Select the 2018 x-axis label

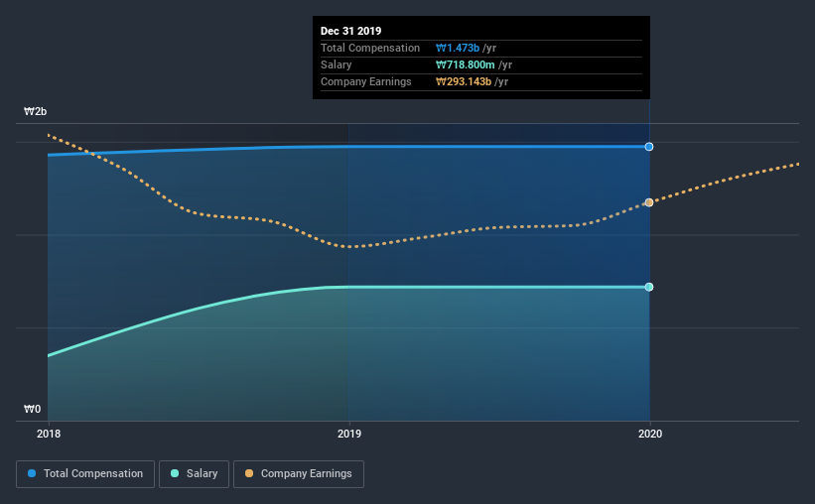coord(49,434)
